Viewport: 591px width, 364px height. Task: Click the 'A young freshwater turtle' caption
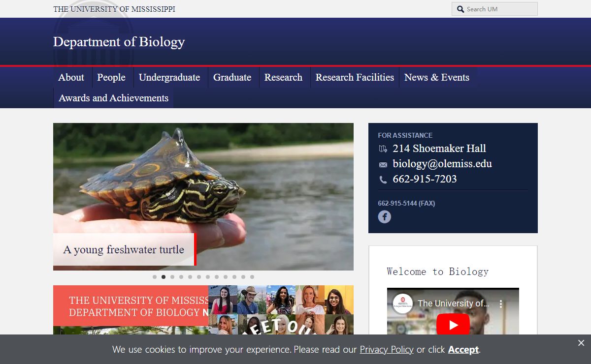[x=124, y=249]
